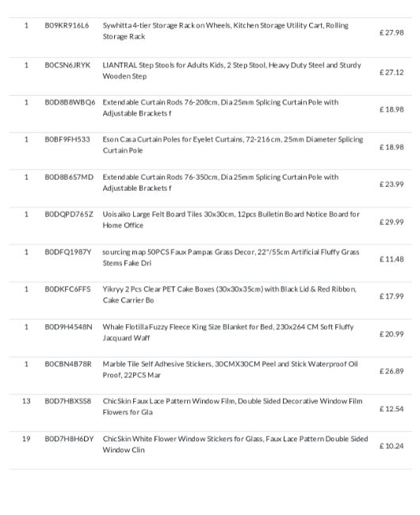
Task: Select Uoisaiko Large Felt Board Tiles row
Action: [x=211, y=226]
